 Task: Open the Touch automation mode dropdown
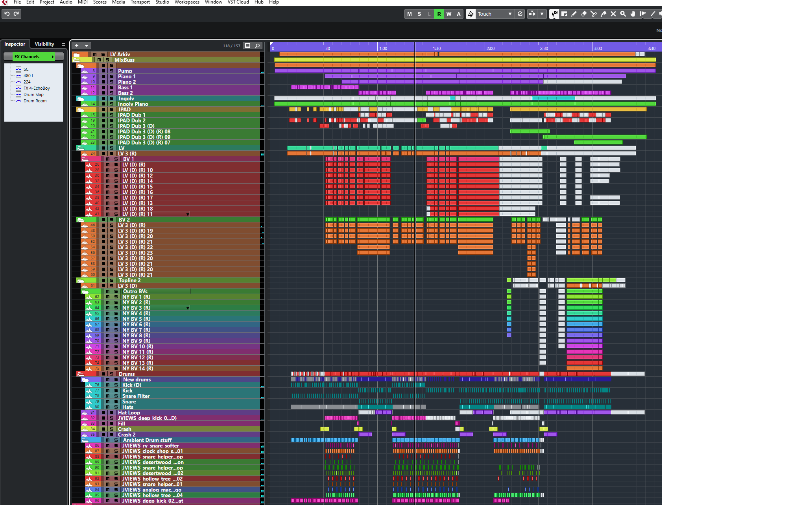tap(510, 14)
